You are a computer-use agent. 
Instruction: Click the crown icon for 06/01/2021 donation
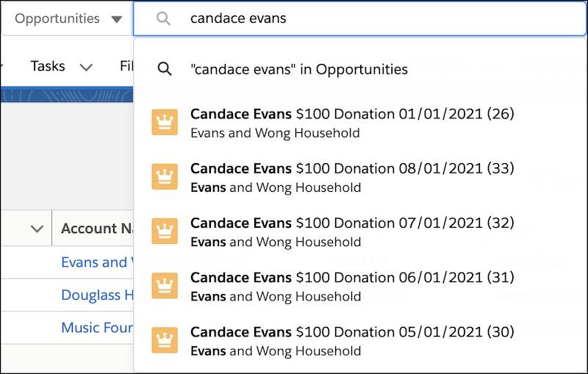(x=165, y=286)
